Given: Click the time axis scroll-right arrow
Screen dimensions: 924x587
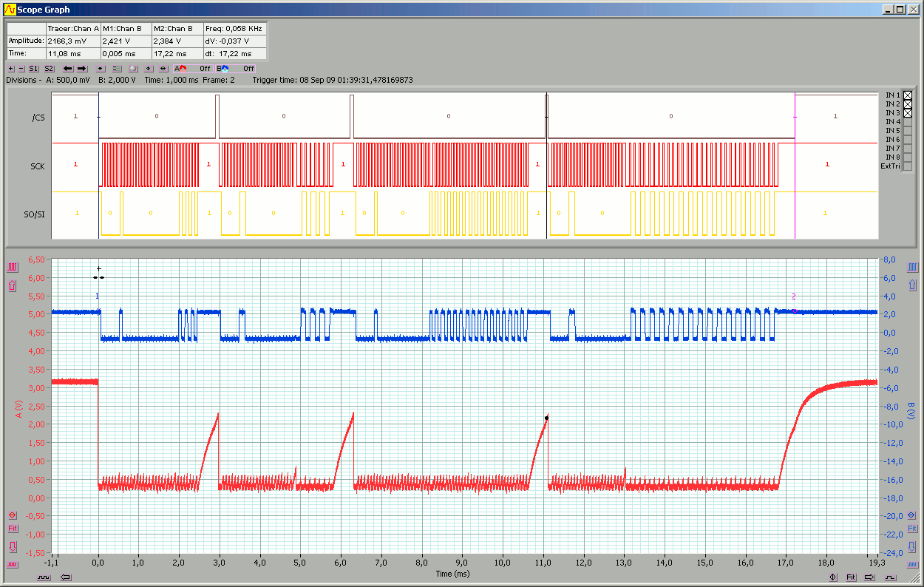Looking at the screenshot, I should tap(869, 577).
